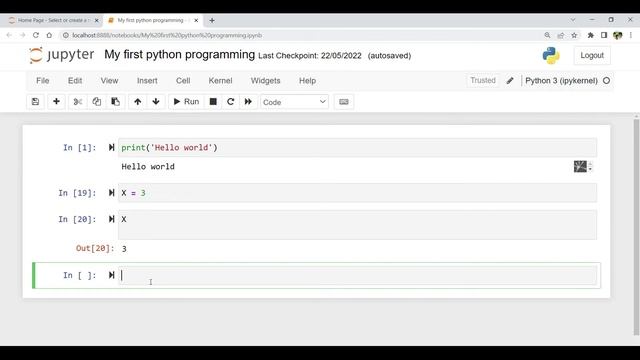This screenshot has height=360, width=640.
Task: Go back with the browser back arrow
Action: [x=9, y=35]
